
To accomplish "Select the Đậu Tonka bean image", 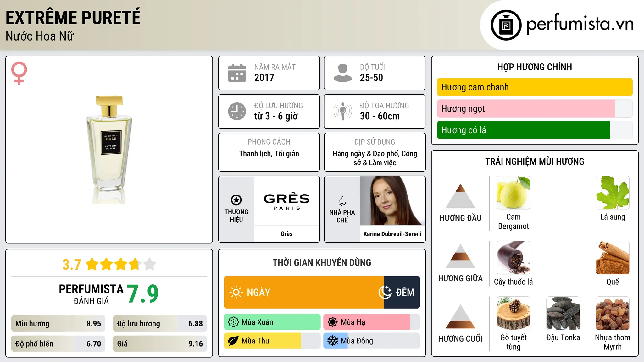I will tap(563, 313).
